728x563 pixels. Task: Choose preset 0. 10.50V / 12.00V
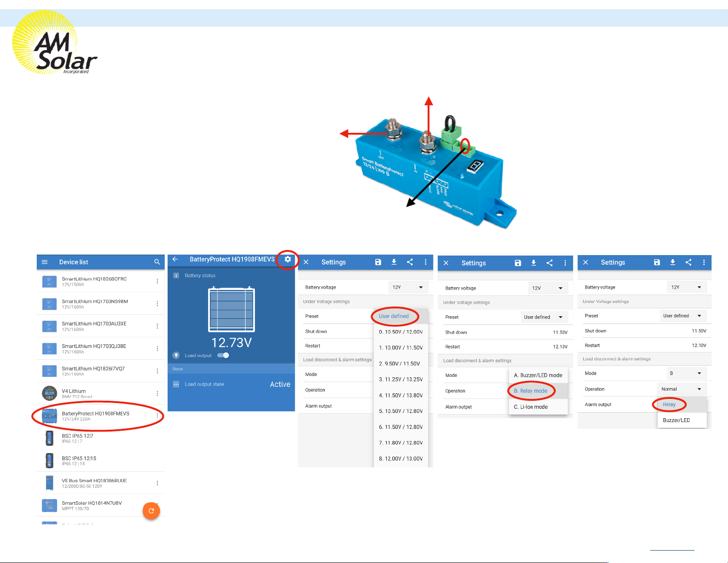tap(401, 332)
